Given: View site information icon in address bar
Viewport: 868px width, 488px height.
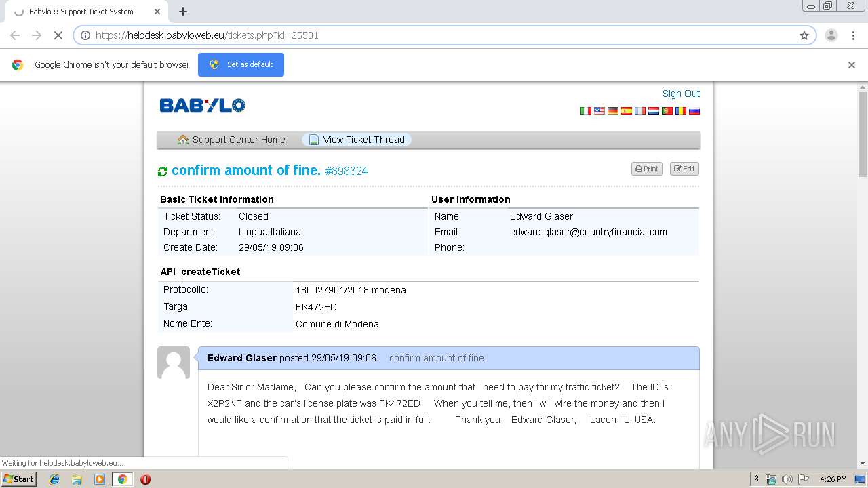Looking at the screenshot, I should pos(85,35).
